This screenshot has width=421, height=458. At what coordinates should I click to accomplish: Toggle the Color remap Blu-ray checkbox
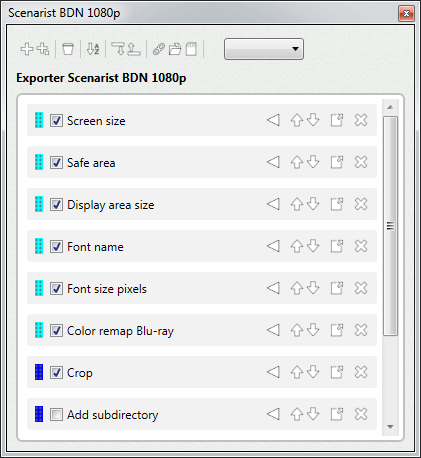pos(56,331)
